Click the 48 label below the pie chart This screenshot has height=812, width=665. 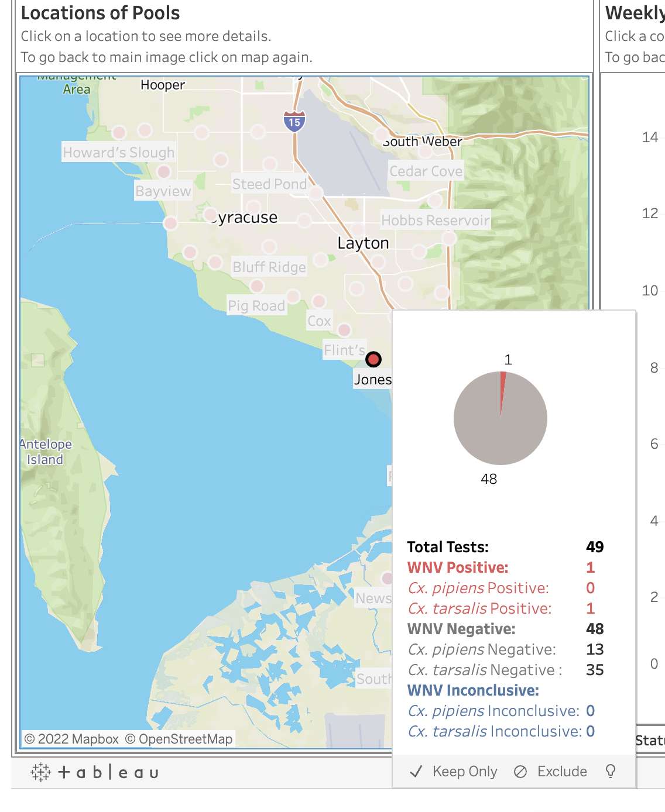click(x=489, y=479)
